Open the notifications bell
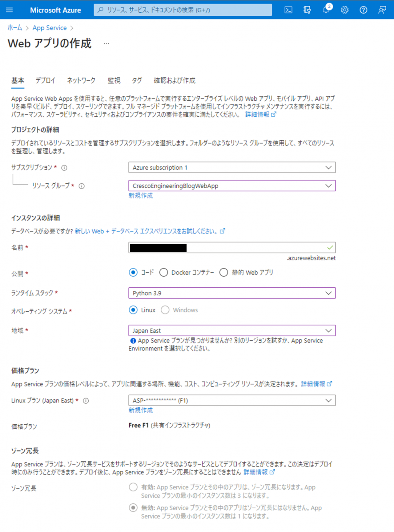The height and width of the screenshot is (532, 394). tap(326, 10)
